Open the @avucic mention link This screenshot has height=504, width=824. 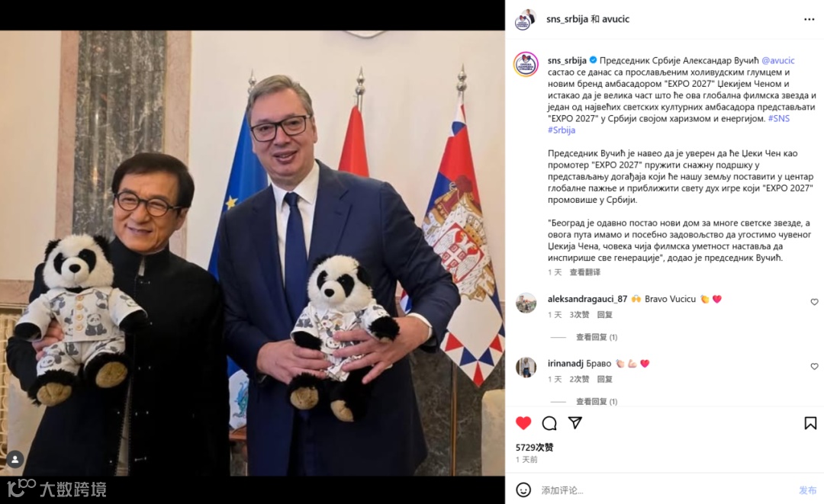click(777, 60)
